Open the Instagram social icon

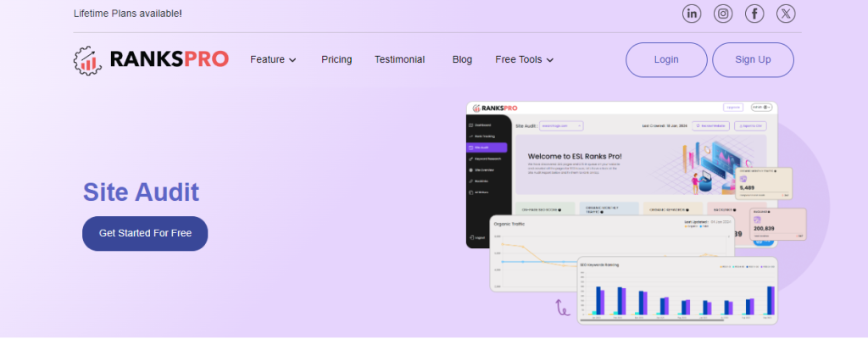pyautogui.click(x=723, y=14)
